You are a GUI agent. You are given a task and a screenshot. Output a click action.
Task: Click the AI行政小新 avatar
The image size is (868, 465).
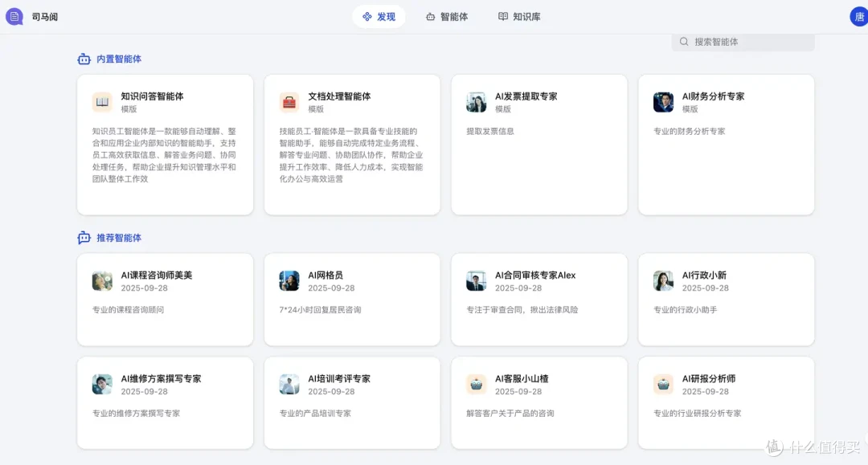click(663, 281)
